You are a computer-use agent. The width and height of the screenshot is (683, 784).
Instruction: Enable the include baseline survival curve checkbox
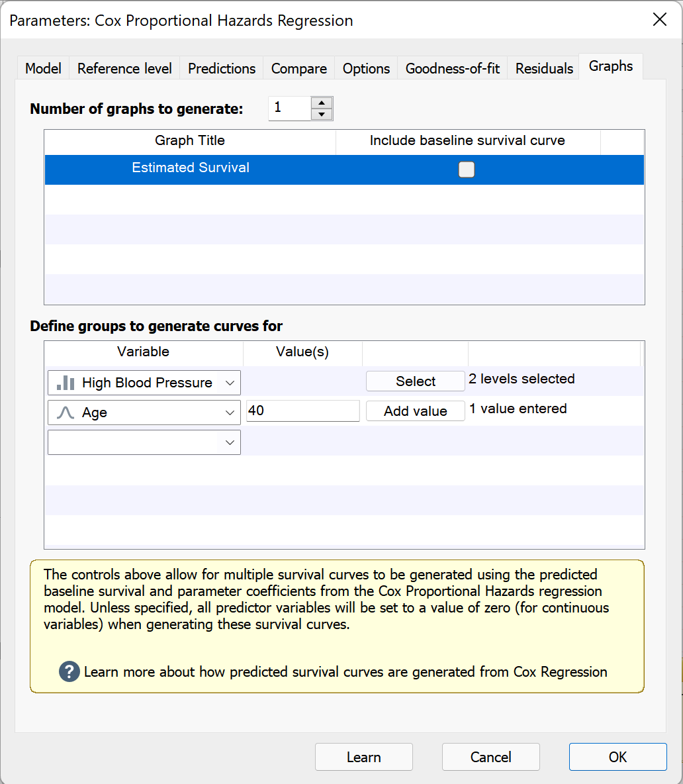point(467,170)
